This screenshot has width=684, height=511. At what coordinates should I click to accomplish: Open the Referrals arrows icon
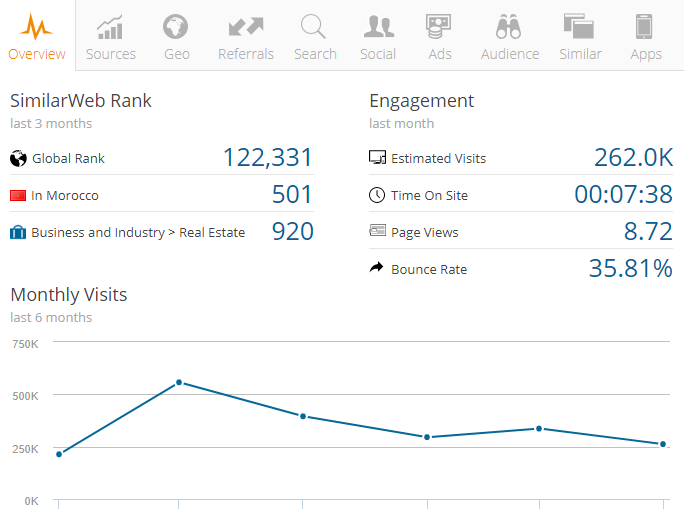coord(246,26)
